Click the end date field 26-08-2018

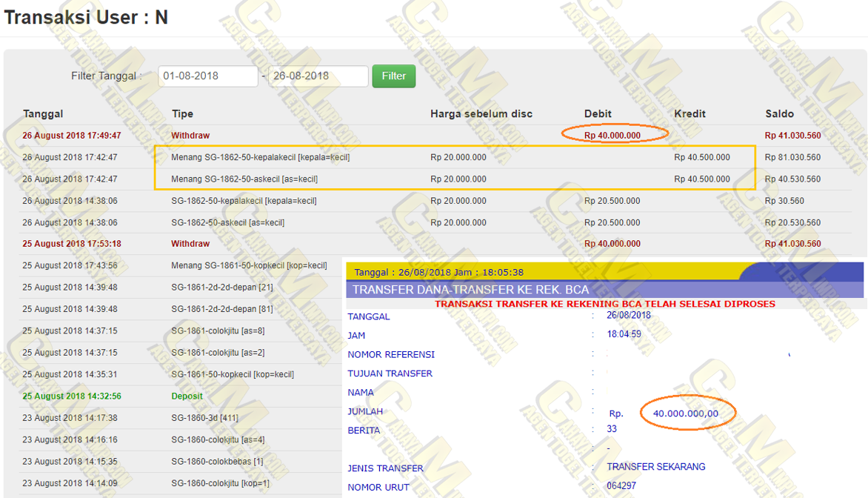click(x=318, y=76)
